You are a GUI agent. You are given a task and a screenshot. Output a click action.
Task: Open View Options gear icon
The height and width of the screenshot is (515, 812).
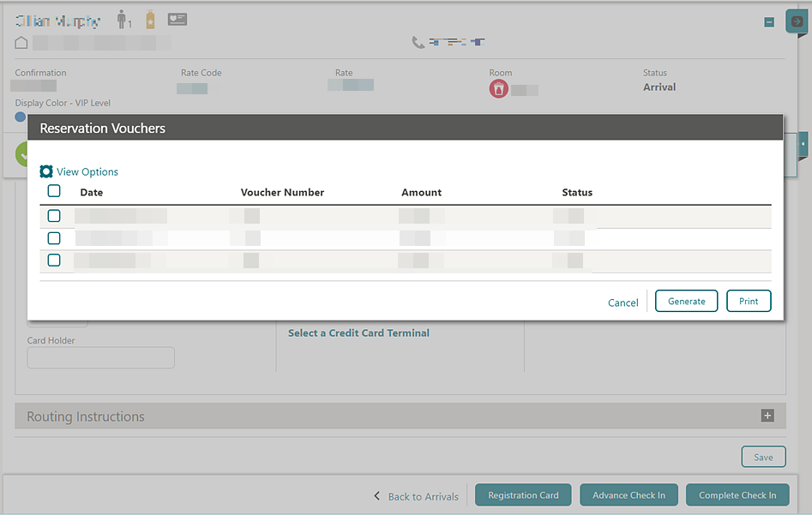click(46, 171)
